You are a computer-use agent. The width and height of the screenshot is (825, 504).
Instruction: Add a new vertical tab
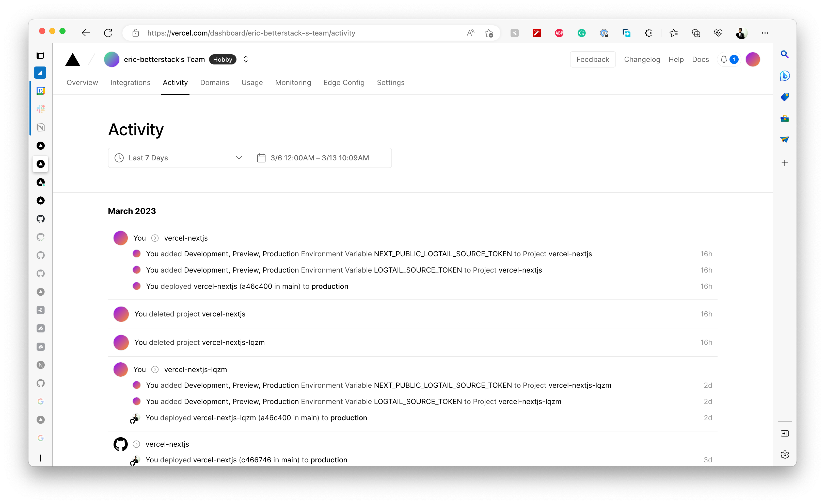coord(41,458)
